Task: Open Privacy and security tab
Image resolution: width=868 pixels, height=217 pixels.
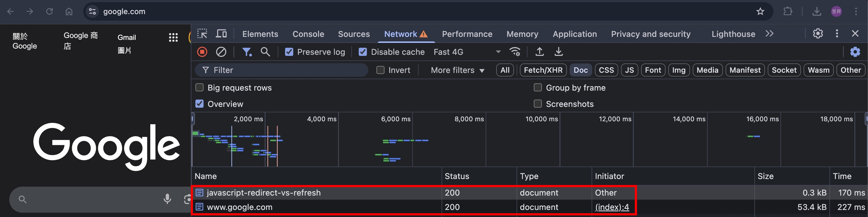Action: [x=651, y=34]
